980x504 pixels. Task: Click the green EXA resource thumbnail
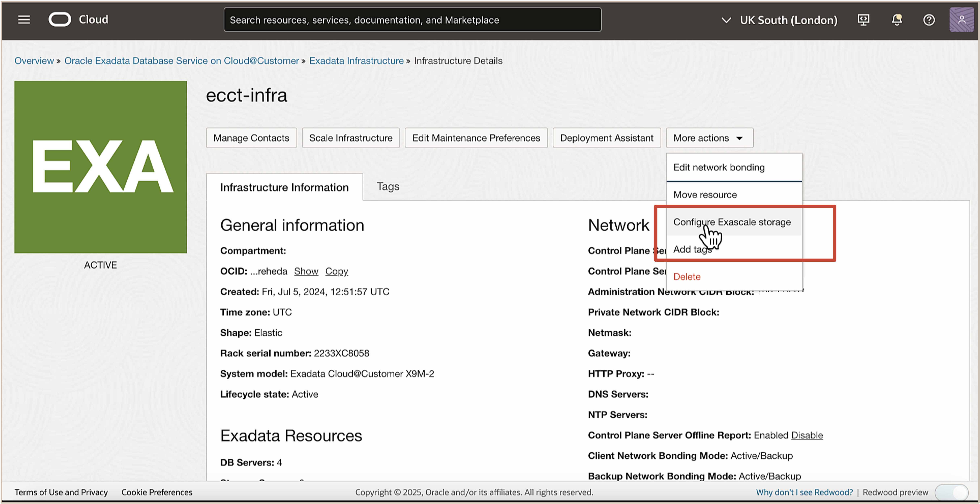pyautogui.click(x=100, y=167)
